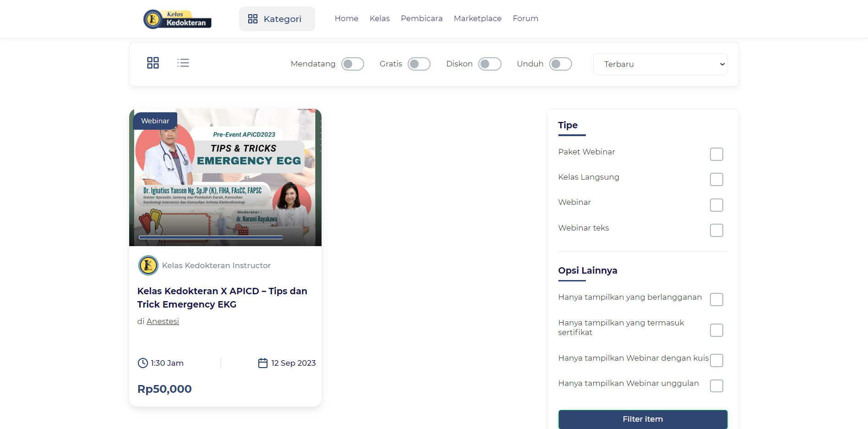
Task: Enable the Diskon toggle
Action: [489, 64]
